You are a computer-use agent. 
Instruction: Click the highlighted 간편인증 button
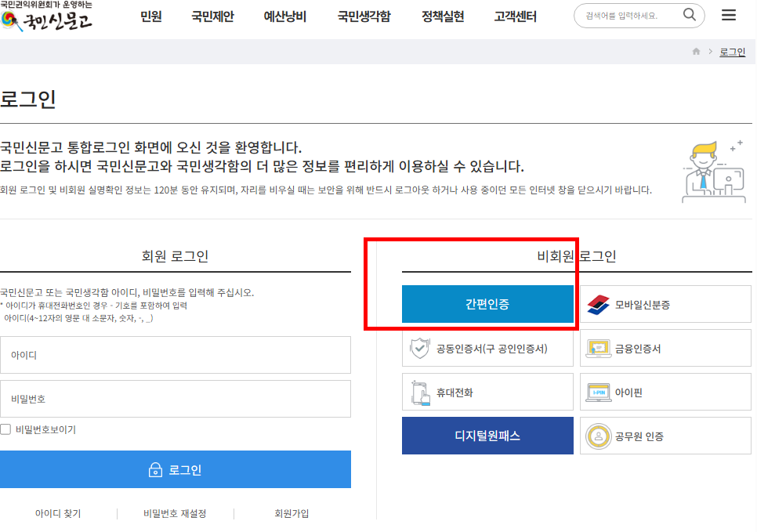click(x=487, y=304)
